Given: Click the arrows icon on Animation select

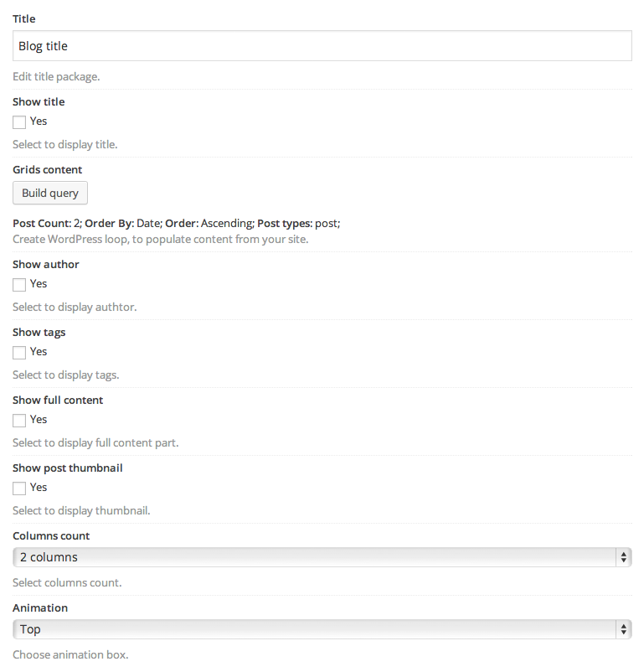Looking at the screenshot, I should tap(624, 629).
